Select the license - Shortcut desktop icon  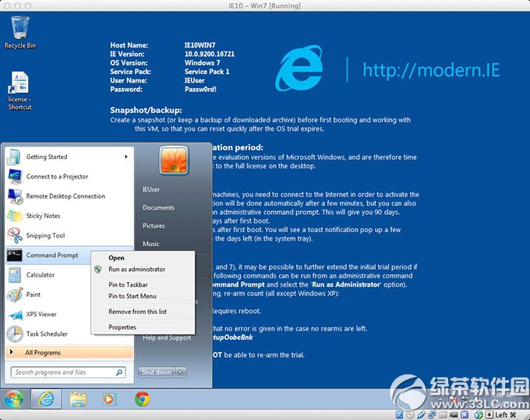click(x=19, y=90)
